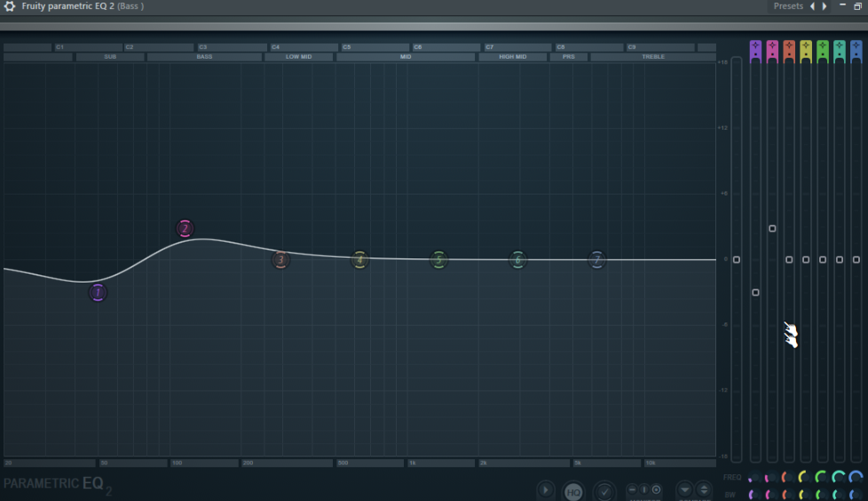This screenshot has width=868, height=501.
Task: Click the green band 5 type star icon
Action: [823, 46]
